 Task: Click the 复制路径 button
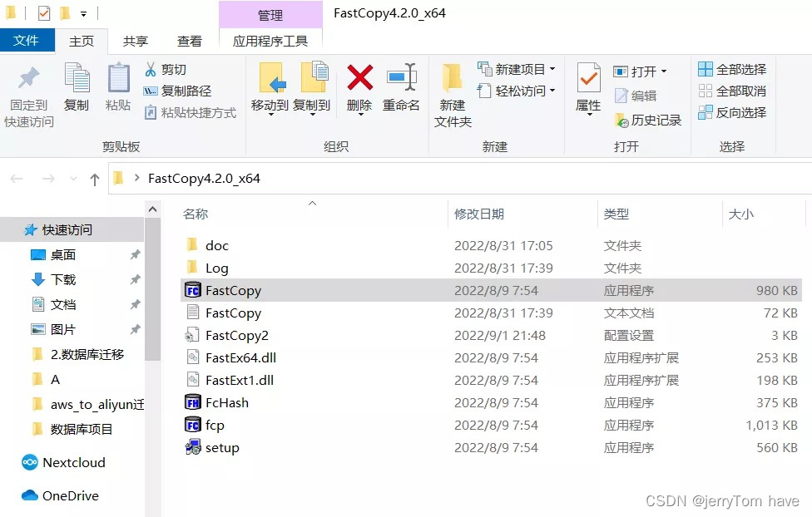tap(178, 91)
